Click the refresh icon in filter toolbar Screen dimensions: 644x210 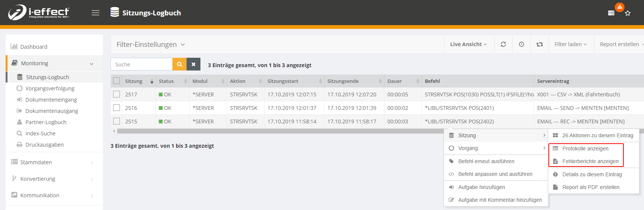[x=503, y=44]
